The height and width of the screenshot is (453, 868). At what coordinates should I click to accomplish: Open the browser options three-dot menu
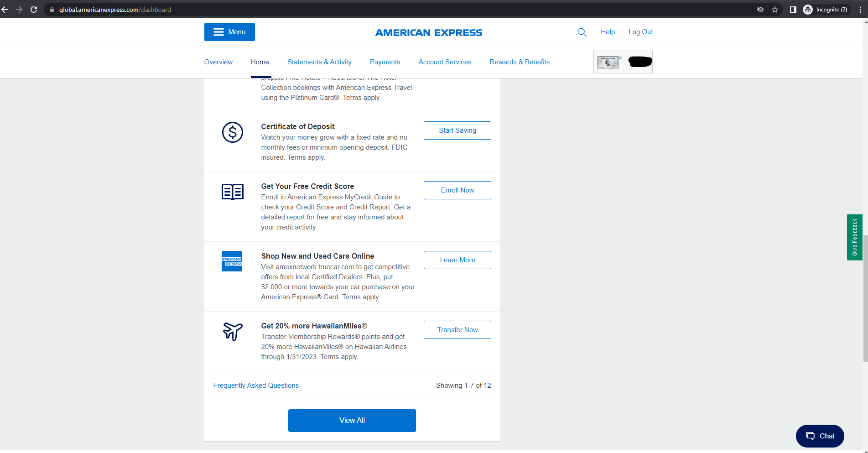(x=861, y=9)
